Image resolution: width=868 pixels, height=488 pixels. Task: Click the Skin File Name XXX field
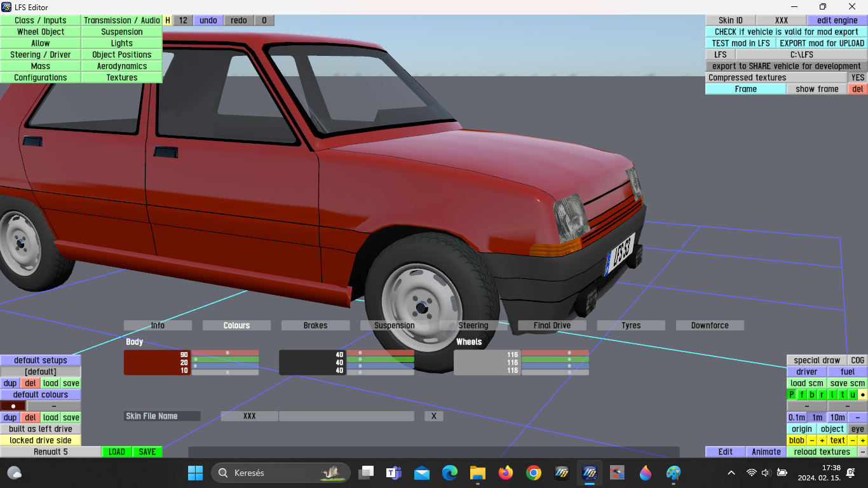[x=250, y=416]
